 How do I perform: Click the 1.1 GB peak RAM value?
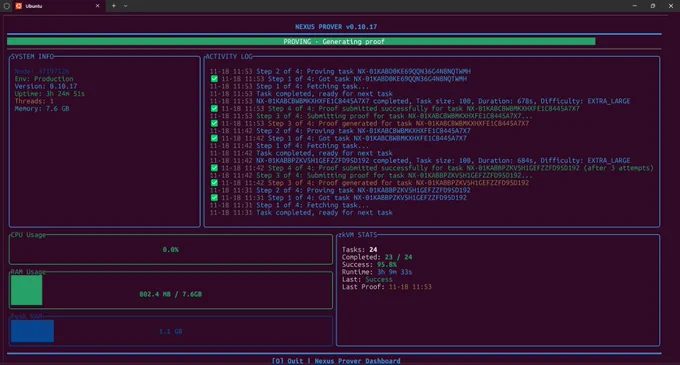coord(170,332)
